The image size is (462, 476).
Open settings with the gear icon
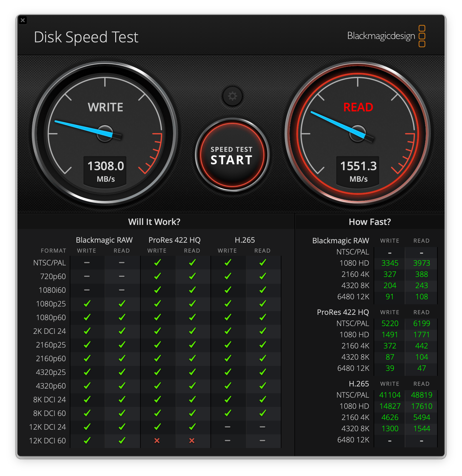(232, 96)
